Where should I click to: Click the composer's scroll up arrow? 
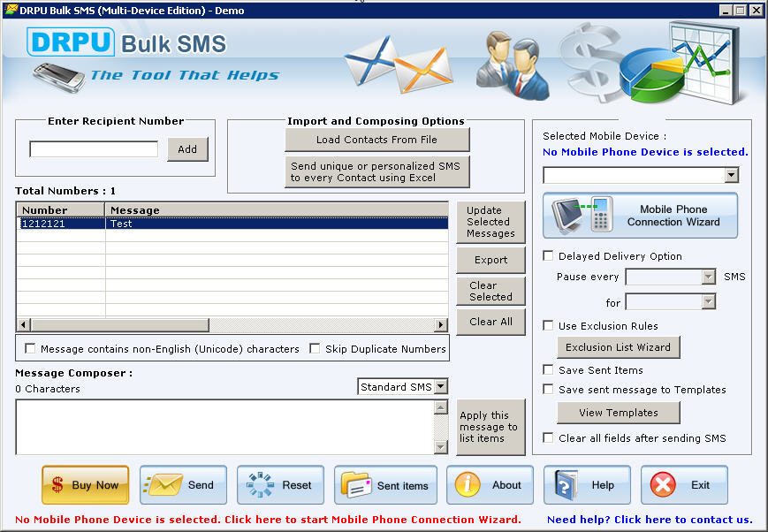pos(441,407)
